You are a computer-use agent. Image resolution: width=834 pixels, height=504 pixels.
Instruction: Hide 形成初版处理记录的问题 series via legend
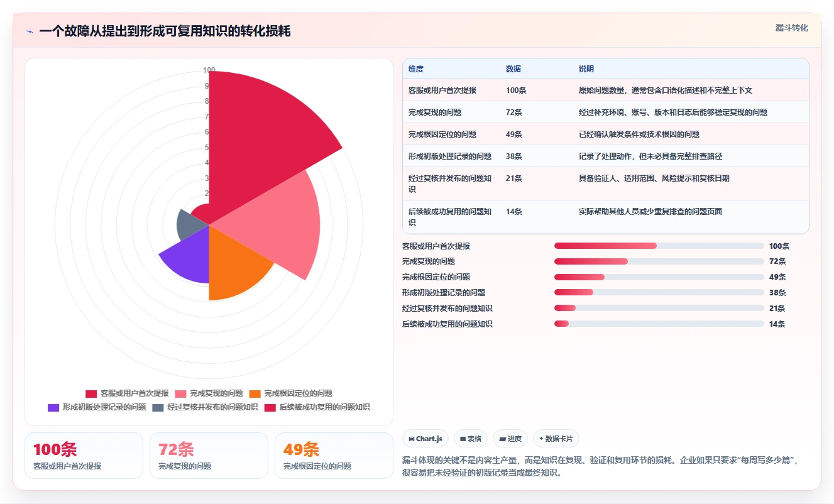[x=97, y=407]
